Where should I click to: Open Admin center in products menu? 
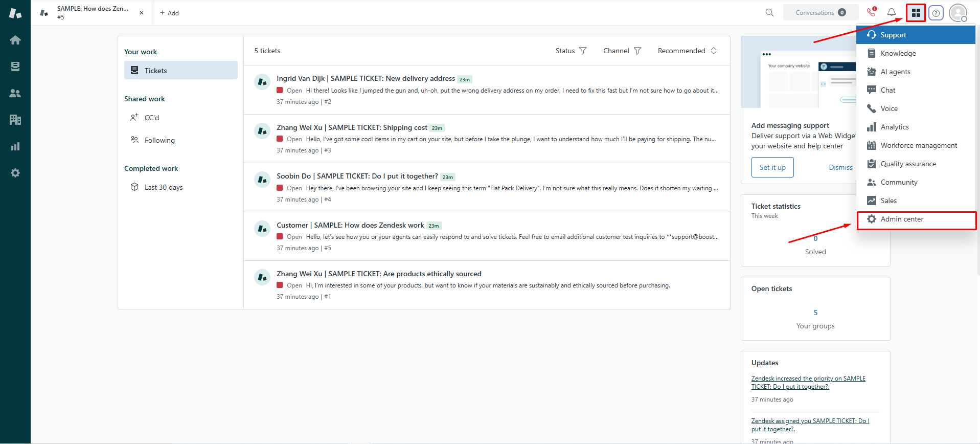point(916,219)
